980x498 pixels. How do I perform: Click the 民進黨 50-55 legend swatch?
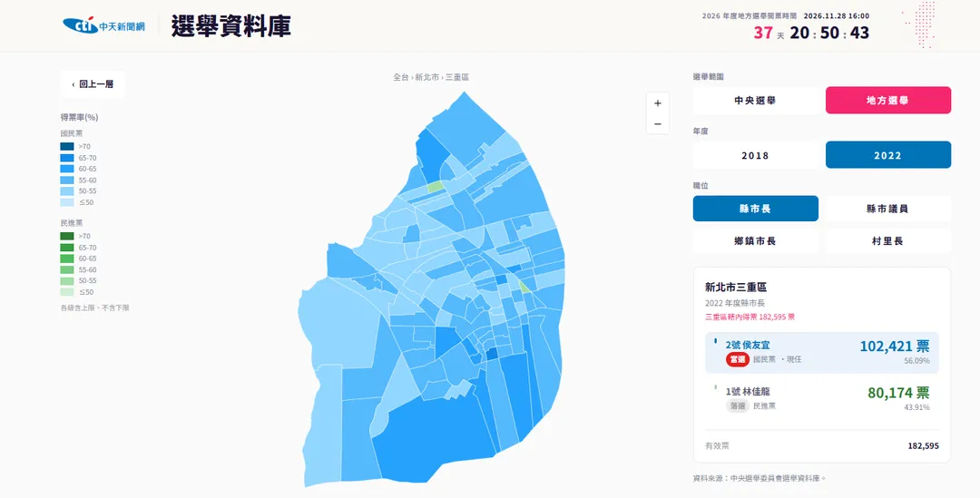coord(67,280)
